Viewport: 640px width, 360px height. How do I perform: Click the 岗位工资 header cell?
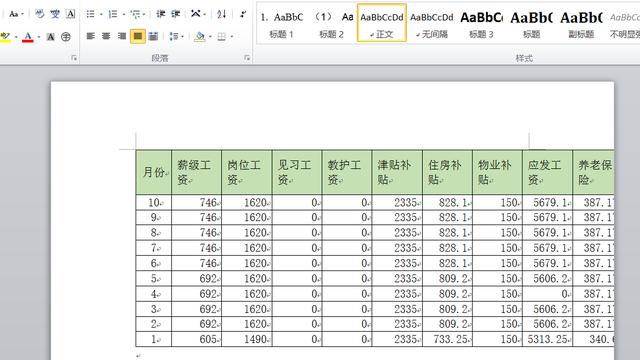point(247,172)
